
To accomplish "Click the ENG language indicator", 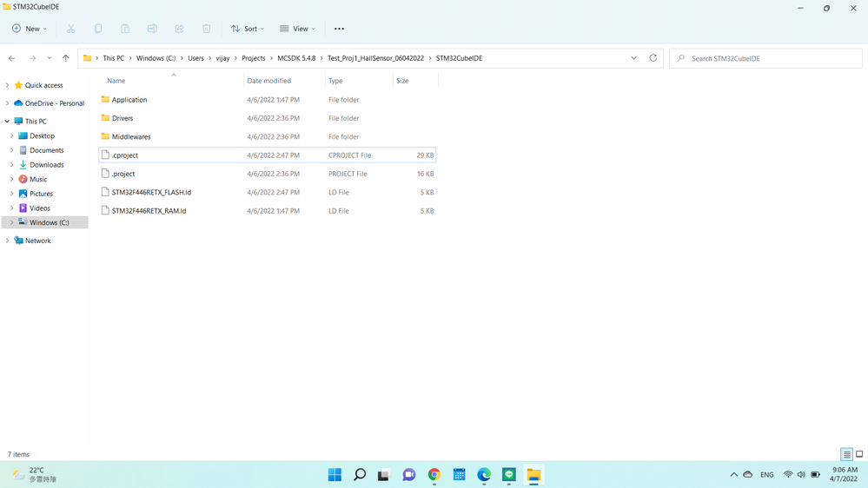I will 766,475.
